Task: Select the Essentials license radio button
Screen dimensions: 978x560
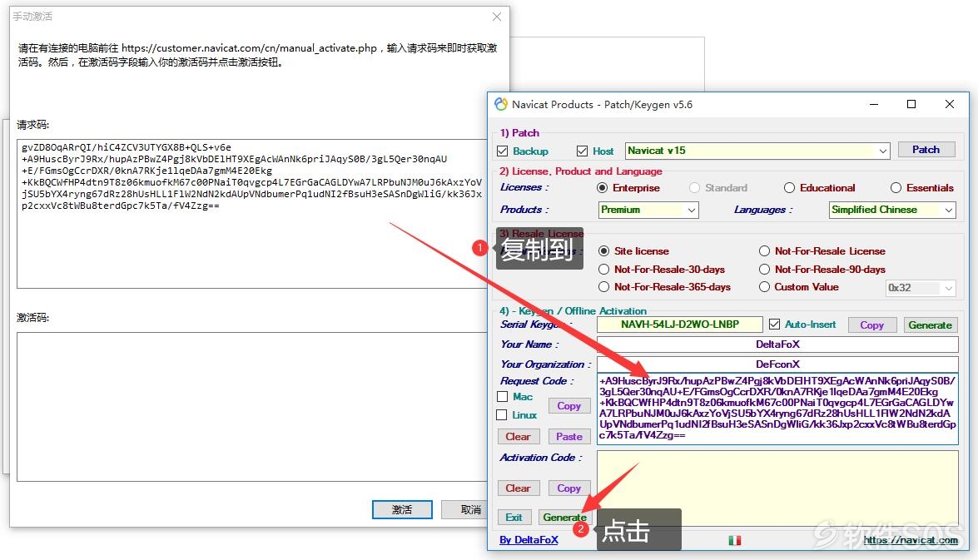Action: (896, 188)
